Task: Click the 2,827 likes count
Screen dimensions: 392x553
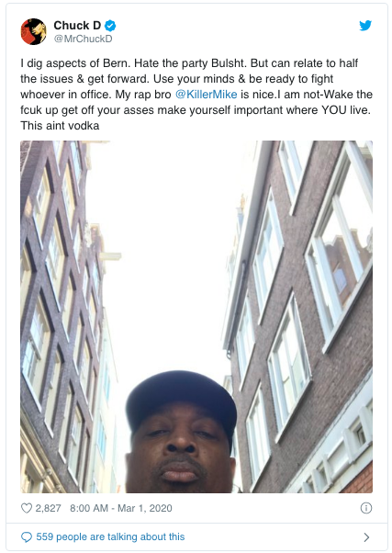Action: [49, 508]
